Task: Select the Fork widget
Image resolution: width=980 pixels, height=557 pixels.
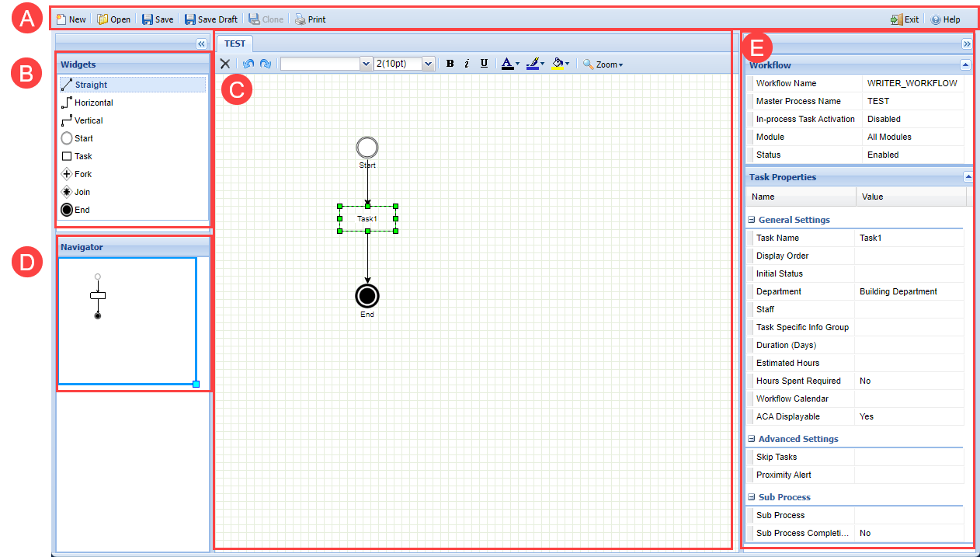Action: coord(67,174)
